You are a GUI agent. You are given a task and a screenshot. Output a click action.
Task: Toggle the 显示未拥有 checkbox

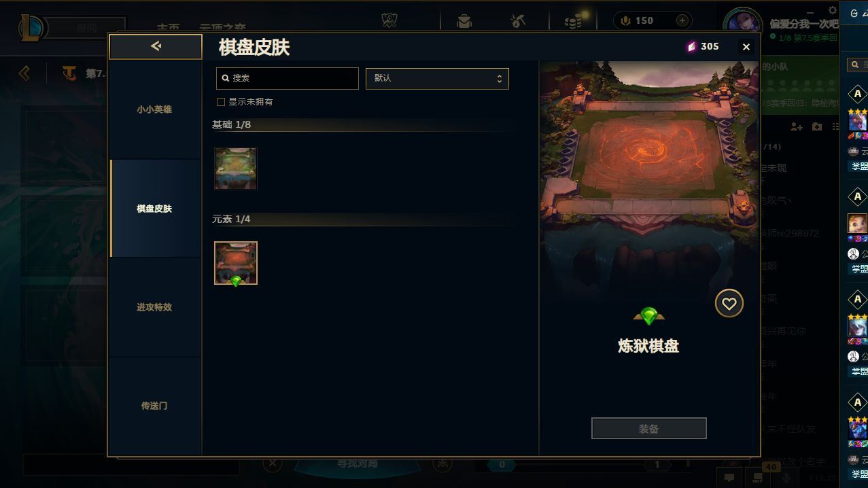(x=220, y=102)
